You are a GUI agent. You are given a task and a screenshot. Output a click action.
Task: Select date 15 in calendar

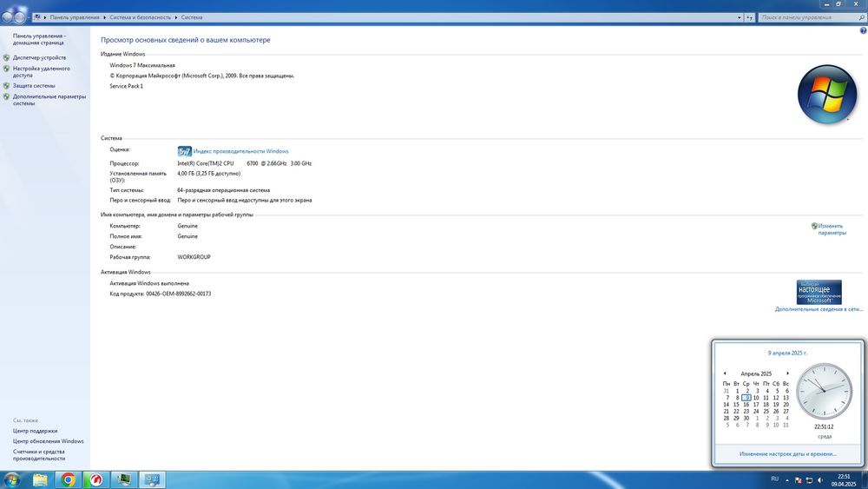coord(736,404)
